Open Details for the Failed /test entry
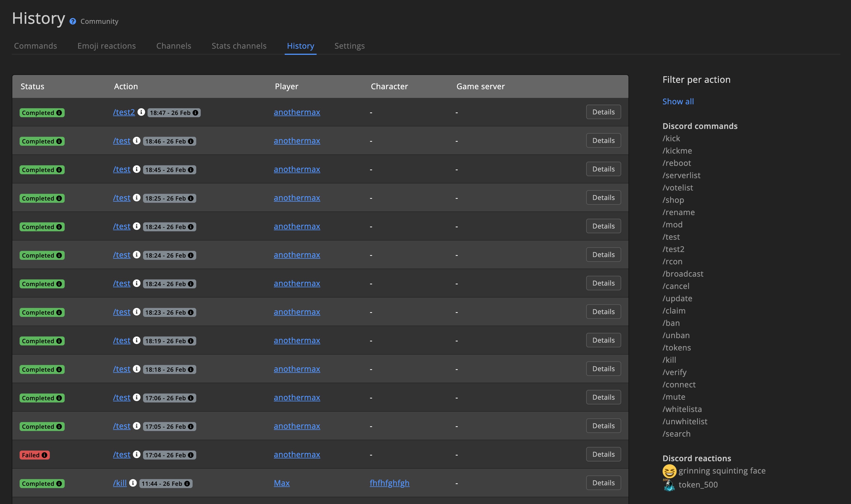 click(x=603, y=454)
